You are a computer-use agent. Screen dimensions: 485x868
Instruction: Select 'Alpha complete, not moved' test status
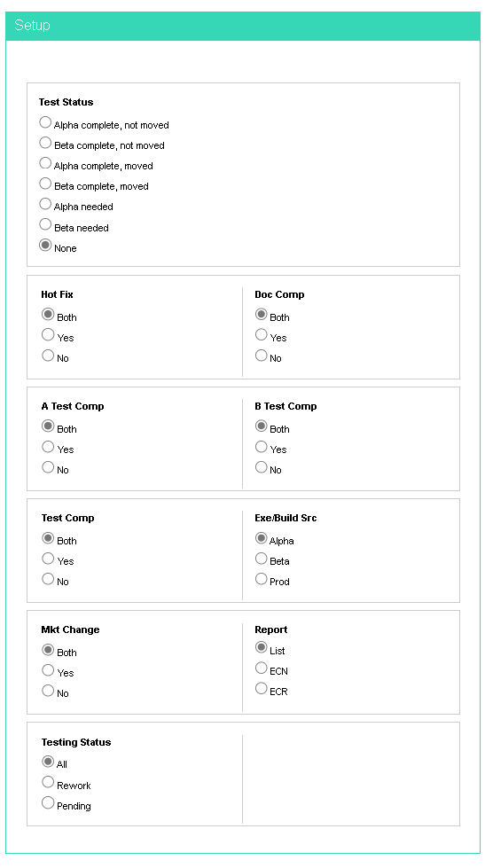[x=45, y=121]
